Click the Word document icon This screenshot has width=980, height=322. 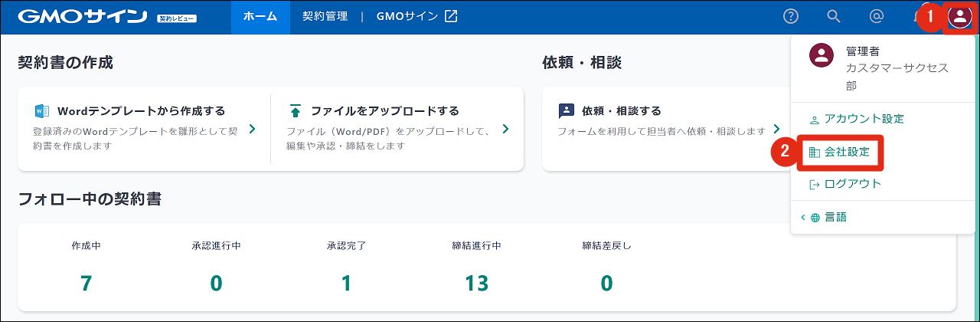pyautogui.click(x=42, y=110)
